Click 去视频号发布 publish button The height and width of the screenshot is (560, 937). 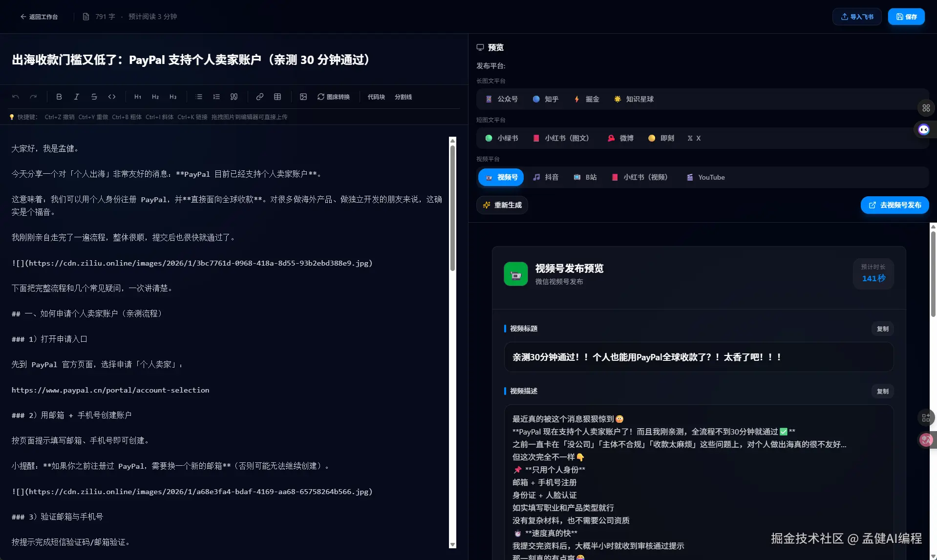pyautogui.click(x=895, y=205)
